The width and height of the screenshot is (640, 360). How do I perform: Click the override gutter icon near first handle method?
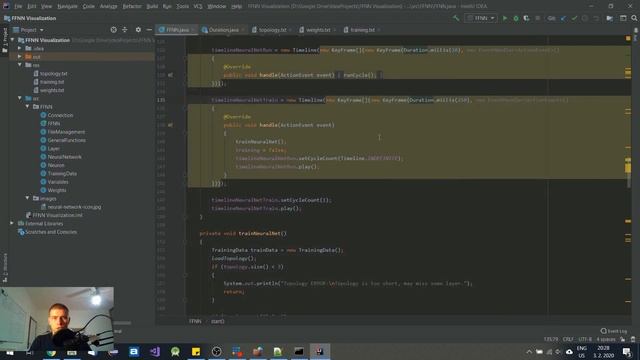tap(170, 75)
